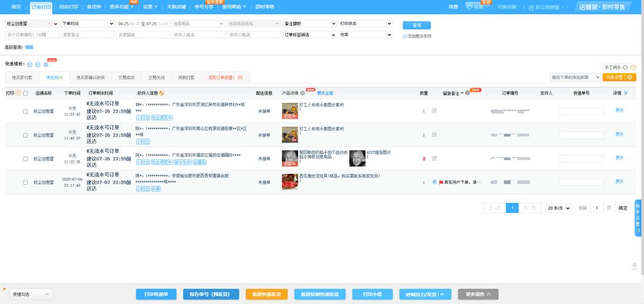Clear the selected shop with the x icon
Image resolution: width=644 pixels, height=304 pixels.
pos(49,24)
